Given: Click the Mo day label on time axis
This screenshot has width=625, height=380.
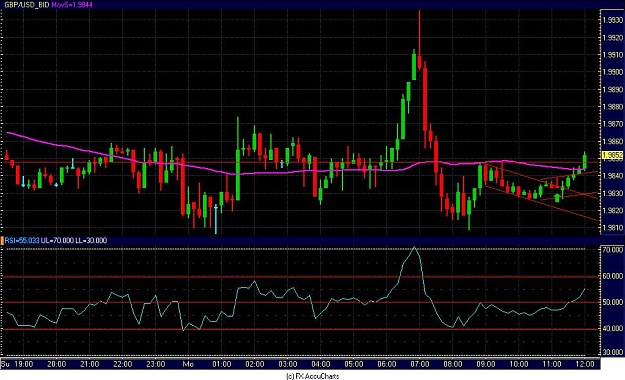Looking at the screenshot, I should (188, 364).
